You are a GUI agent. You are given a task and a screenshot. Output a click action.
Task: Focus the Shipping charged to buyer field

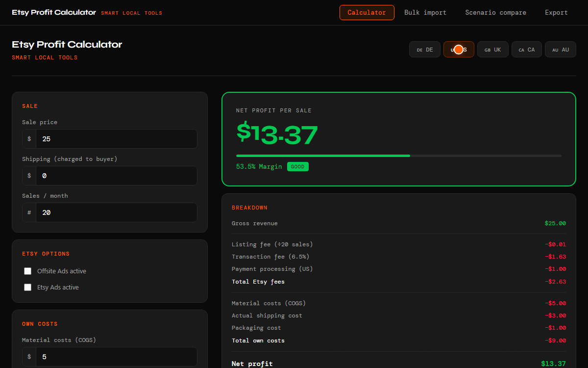click(117, 176)
